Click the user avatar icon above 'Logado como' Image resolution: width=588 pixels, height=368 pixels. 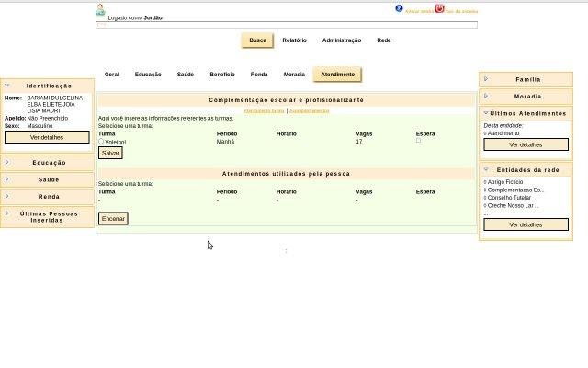(x=100, y=10)
